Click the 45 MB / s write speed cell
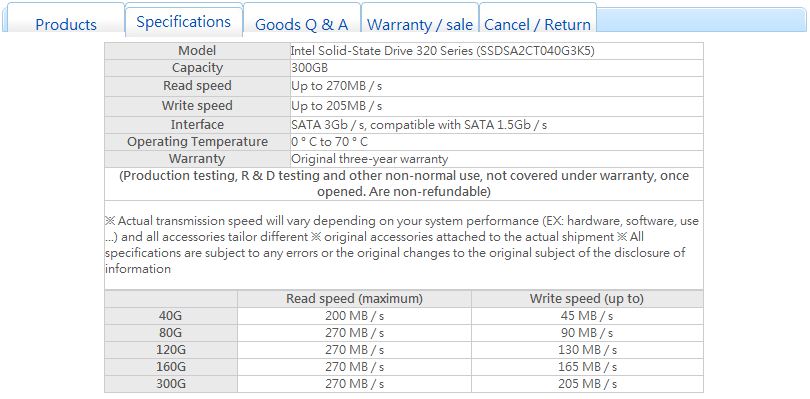The image size is (810, 399). 587,316
